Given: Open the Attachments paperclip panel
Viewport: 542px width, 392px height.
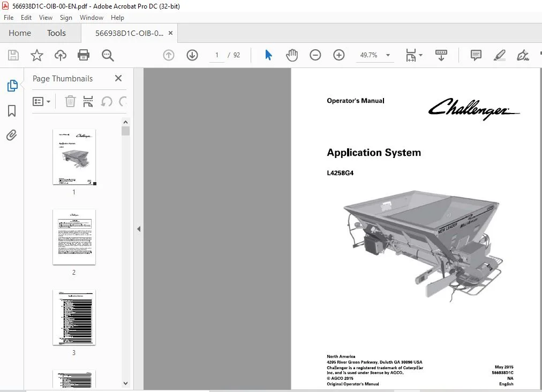Looking at the screenshot, I should (x=11, y=135).
